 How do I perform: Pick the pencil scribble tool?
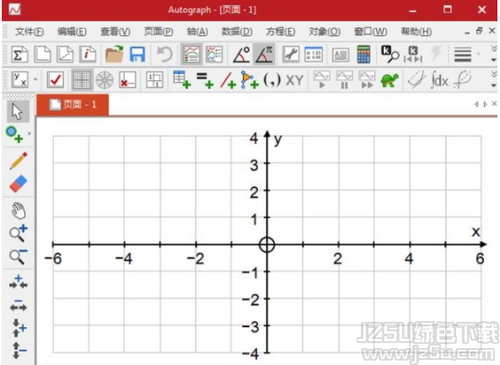[x=18, y=161]
